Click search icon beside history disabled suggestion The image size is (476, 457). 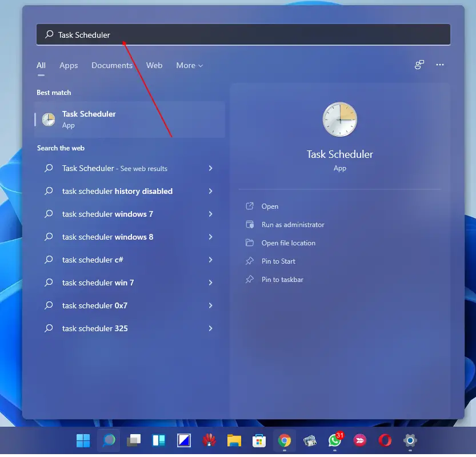pos(49,191)
